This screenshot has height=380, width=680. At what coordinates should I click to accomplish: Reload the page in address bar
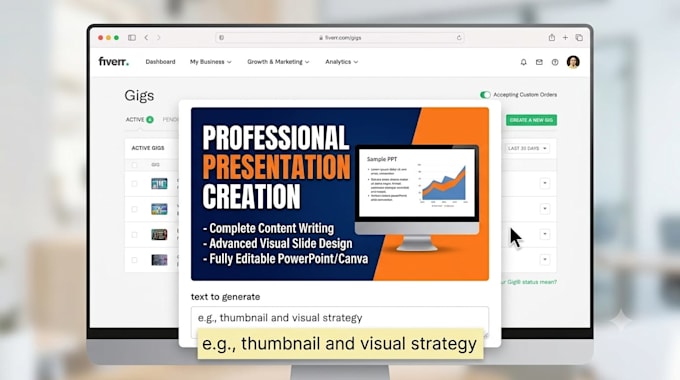coord(459,38)
